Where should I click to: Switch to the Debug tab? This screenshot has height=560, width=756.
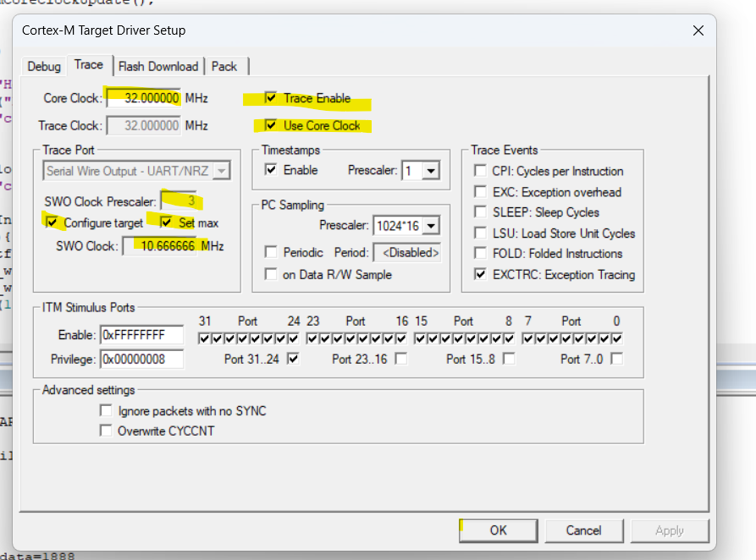pyautogui.click(x=44, y=67)
